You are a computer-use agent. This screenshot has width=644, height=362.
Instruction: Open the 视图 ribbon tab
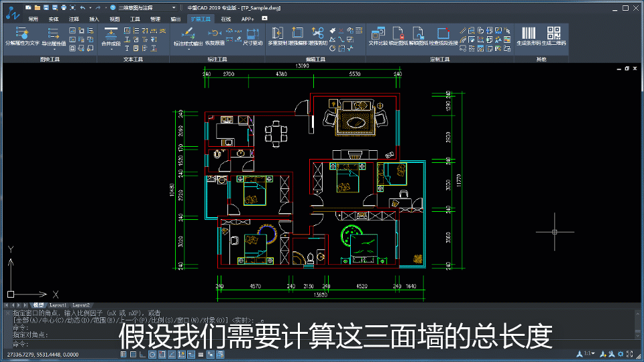point(114,19)
